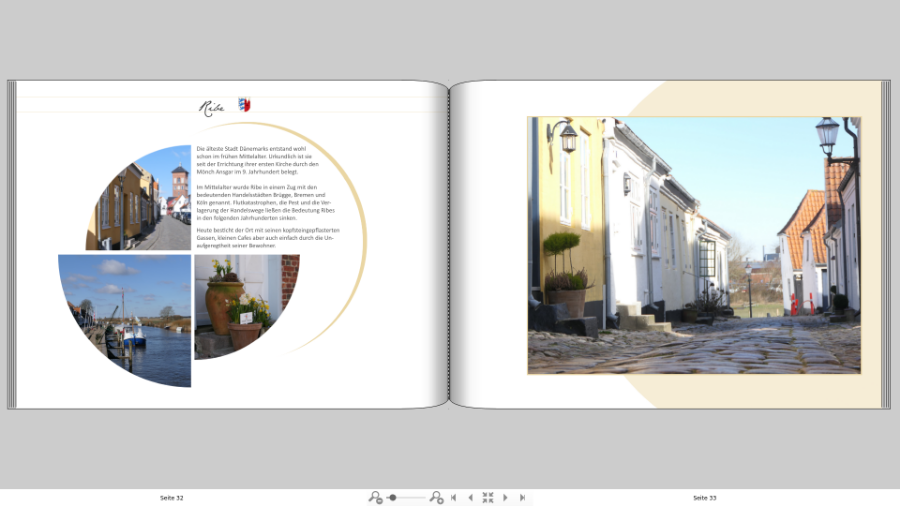Screen dimensions: 900x506
Task: Click the zoom slider handle
Action: [393, 497]
